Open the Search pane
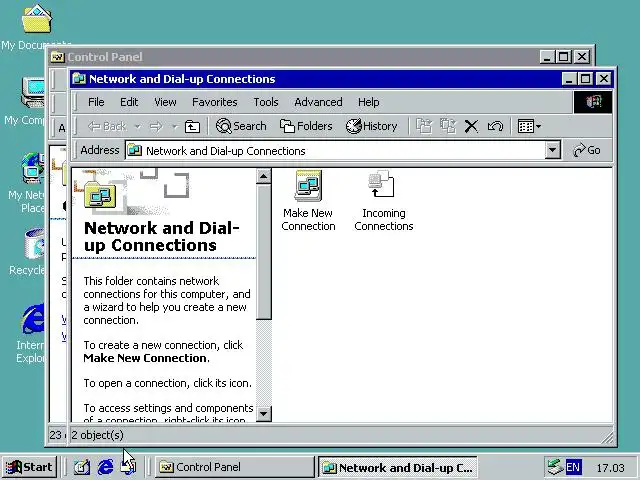 [241, 127]
